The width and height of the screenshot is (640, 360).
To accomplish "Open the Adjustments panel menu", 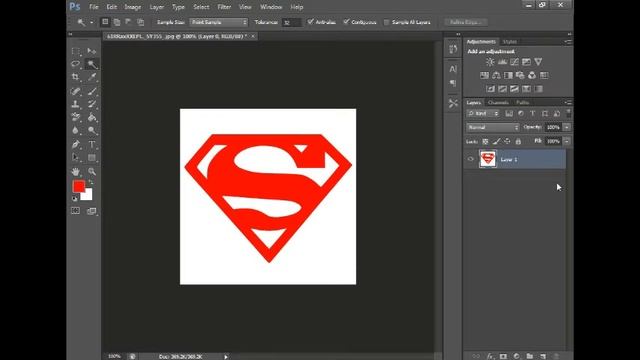I will click(x=568, y=42).
